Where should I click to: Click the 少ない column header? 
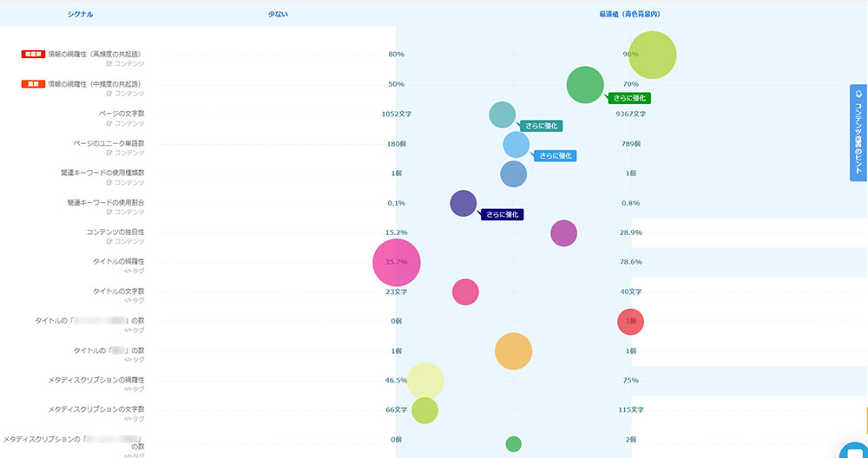279,15
